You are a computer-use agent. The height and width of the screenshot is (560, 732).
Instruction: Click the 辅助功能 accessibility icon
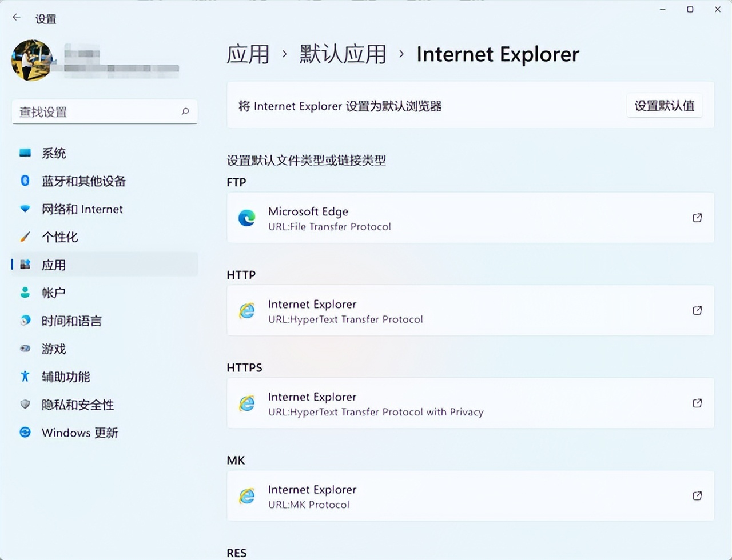pos(25,377)
